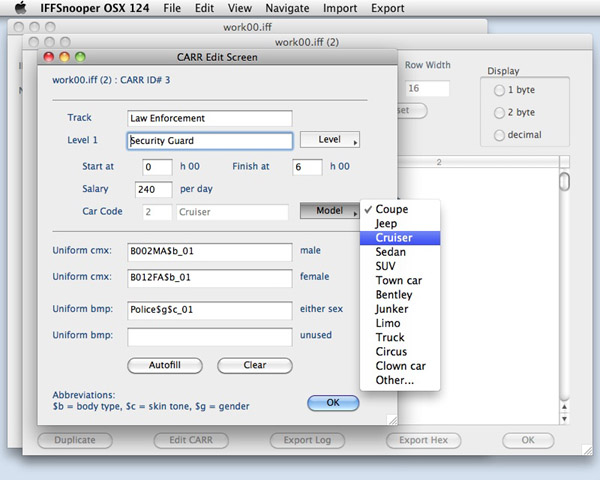Select the 1 byte display option
600x480 pixels.
tap(499, 90)
